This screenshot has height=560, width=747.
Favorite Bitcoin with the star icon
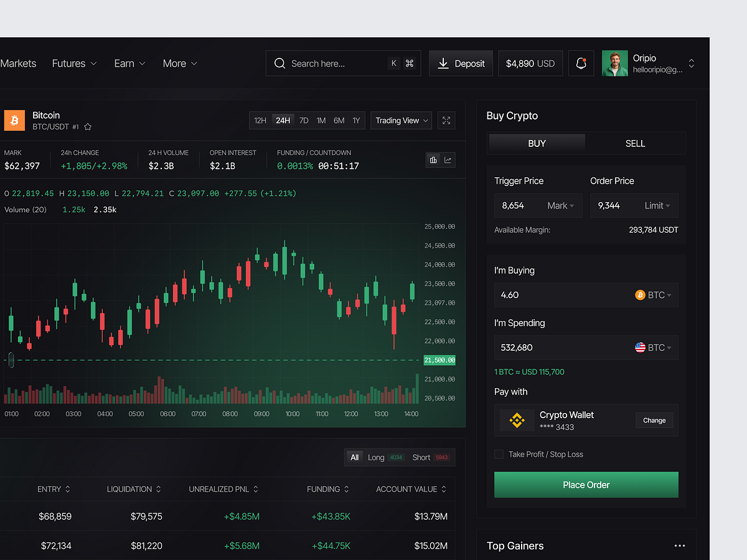(x=88, y=127)
